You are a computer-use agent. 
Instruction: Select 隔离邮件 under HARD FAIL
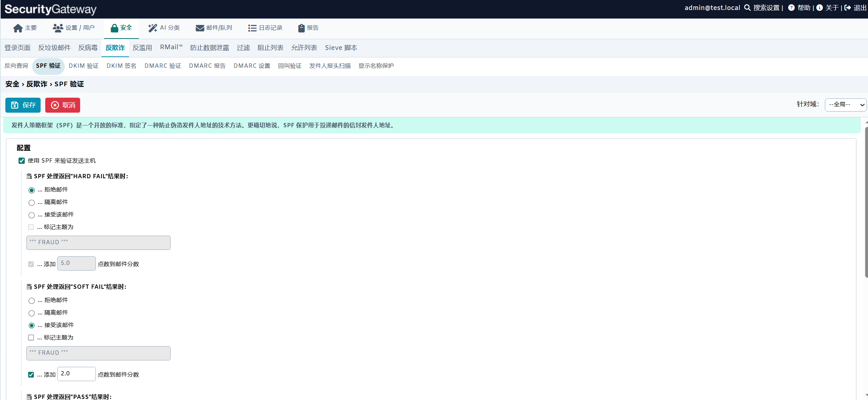click(x=32, y=203)
